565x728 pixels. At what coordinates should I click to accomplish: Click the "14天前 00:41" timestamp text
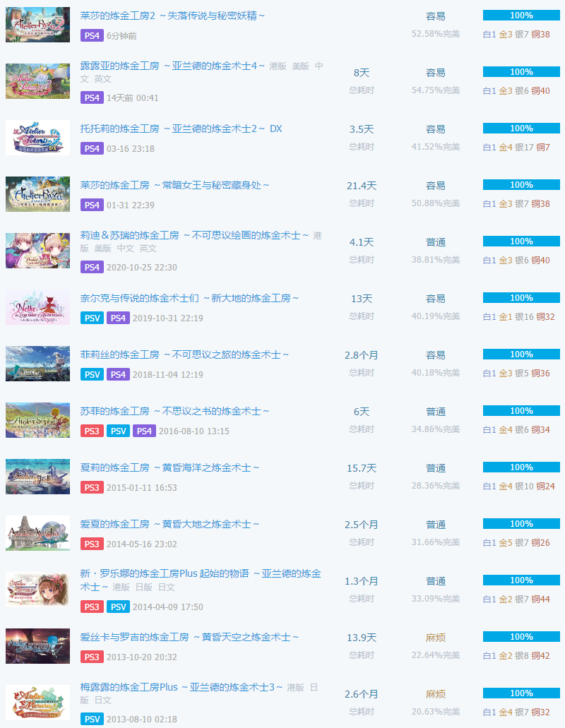[133, 98]
